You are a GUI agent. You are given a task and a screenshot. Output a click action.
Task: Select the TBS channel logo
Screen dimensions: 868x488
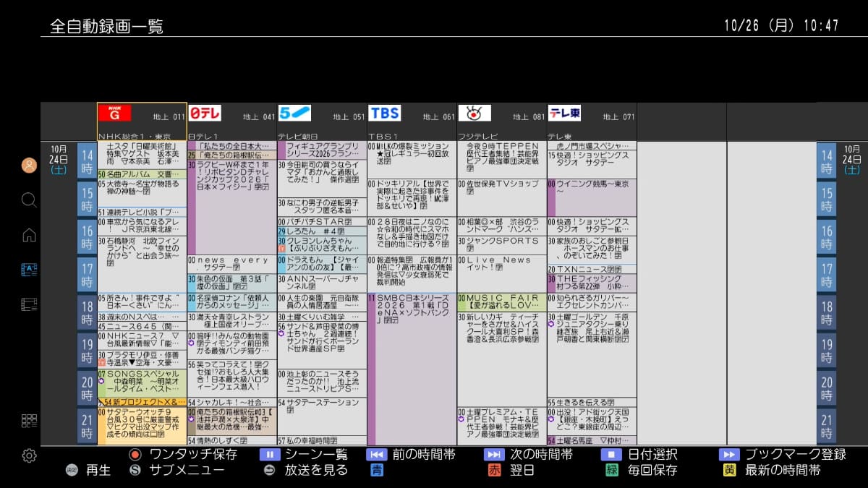coord(385,113)
